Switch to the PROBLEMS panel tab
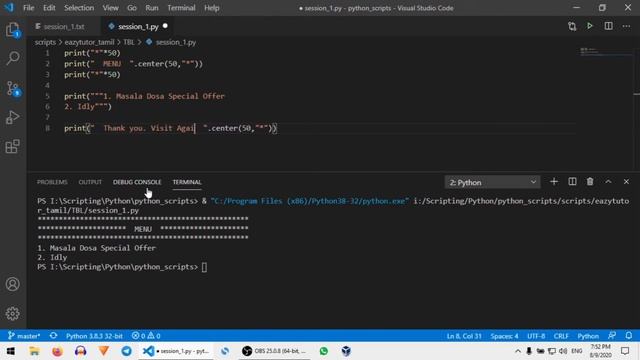The image size is (640, 360). pos(52,182)
